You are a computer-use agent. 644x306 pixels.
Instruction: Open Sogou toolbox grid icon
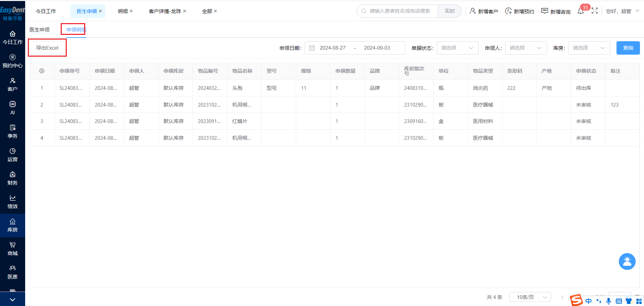pos(639,301)
